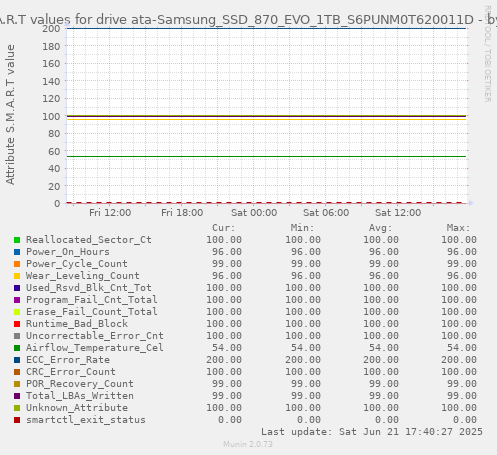Click the Airflow_Temperature_Cel Cur value 54.00
Image resolution: width=497 pixels, height=455 pixels.
(x=227, y=348)
